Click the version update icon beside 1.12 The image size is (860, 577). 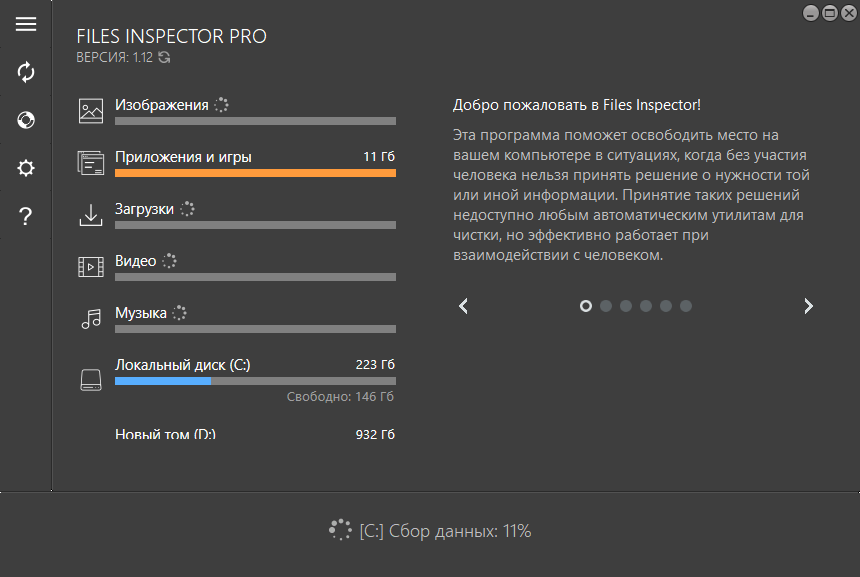click(164, 58)
